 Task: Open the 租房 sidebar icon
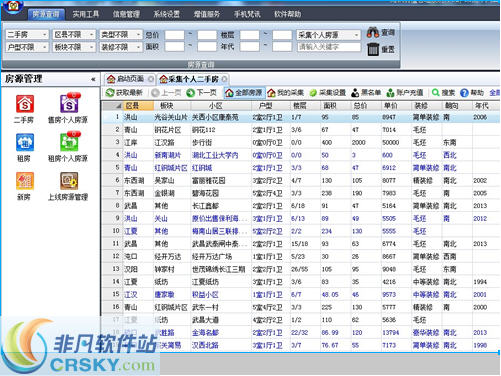tap(24, 143)
